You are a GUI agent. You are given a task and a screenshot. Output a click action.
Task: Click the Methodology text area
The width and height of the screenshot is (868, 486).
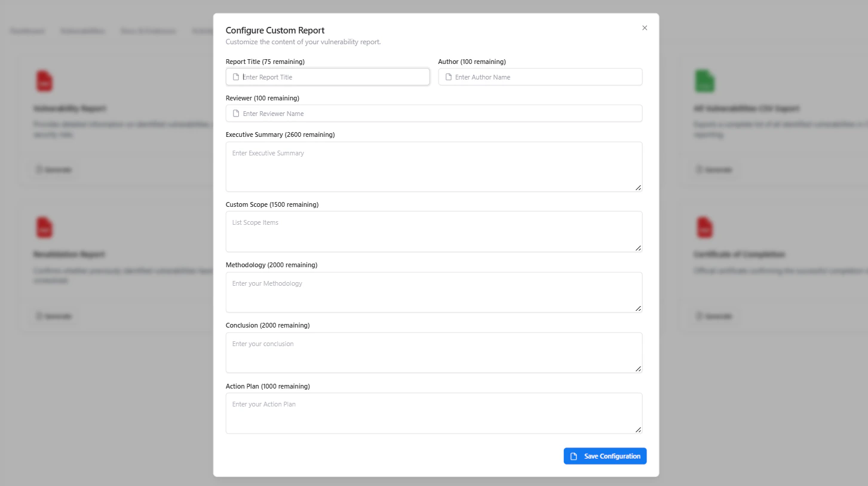click(434, 292)
